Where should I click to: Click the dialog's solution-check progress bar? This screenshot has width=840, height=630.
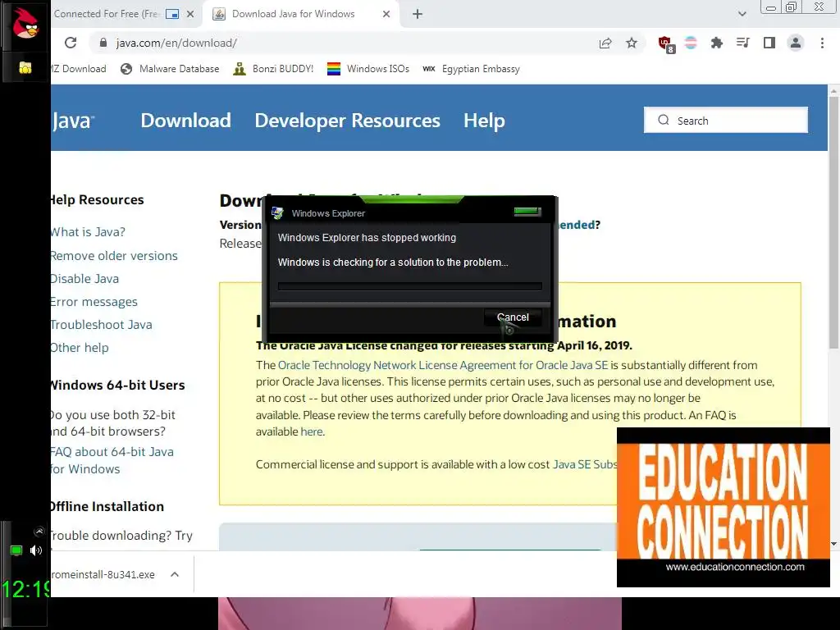(410, 286)
